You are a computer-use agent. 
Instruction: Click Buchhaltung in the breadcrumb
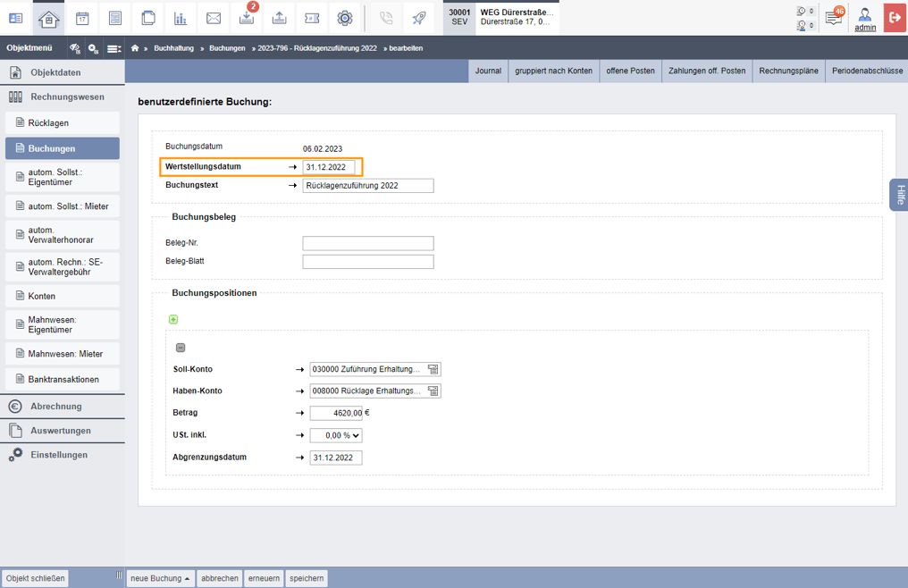pyautogui.click(x=173, y=48)
